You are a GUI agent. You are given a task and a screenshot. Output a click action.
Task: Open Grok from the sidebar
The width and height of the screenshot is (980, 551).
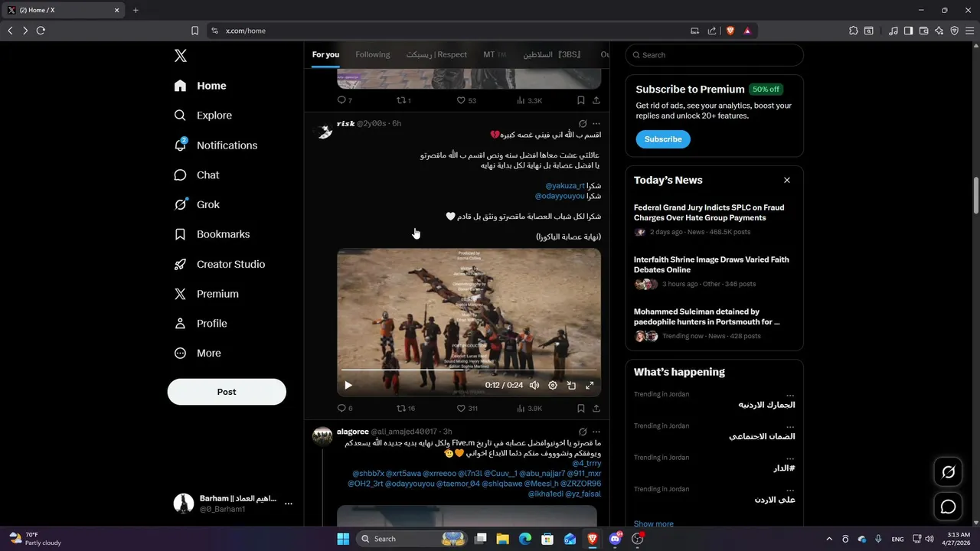tap(197, 204)
